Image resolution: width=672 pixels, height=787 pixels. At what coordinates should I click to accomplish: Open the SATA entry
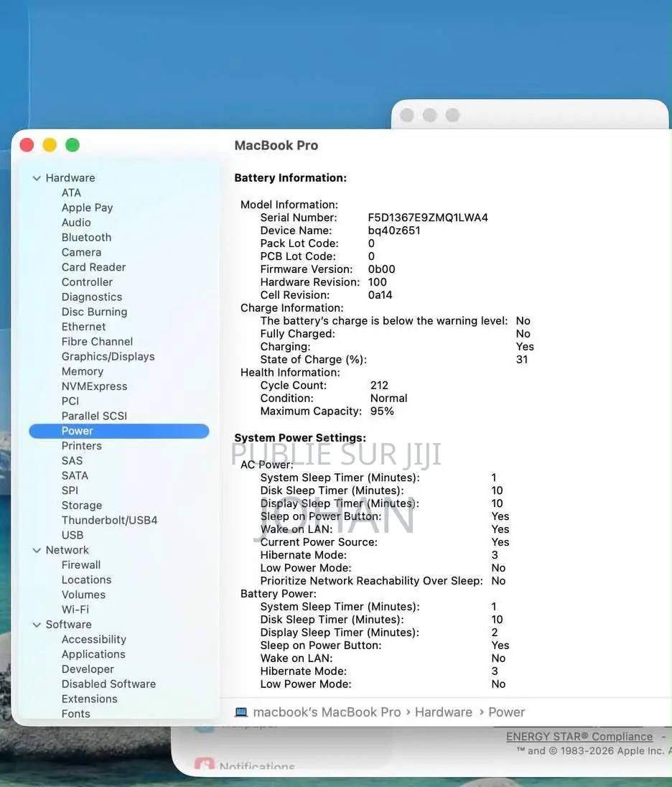pyautogui.click(x=75, y=476)
